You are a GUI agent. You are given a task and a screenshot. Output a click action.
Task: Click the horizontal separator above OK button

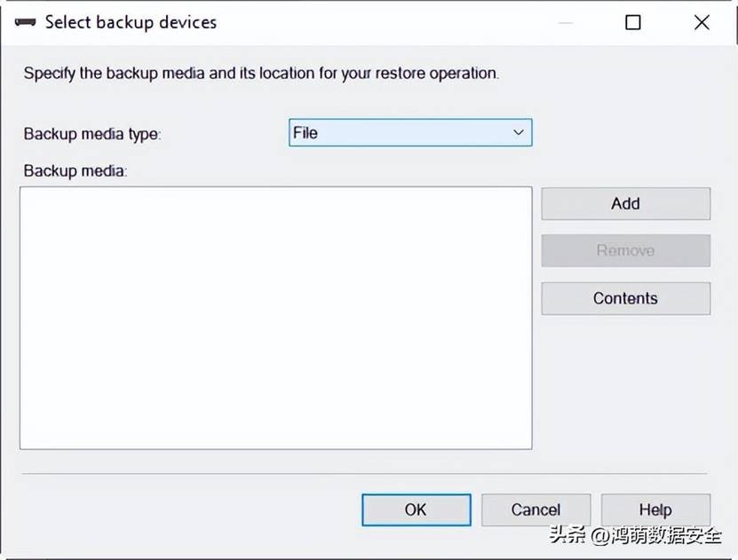[364, 474]
